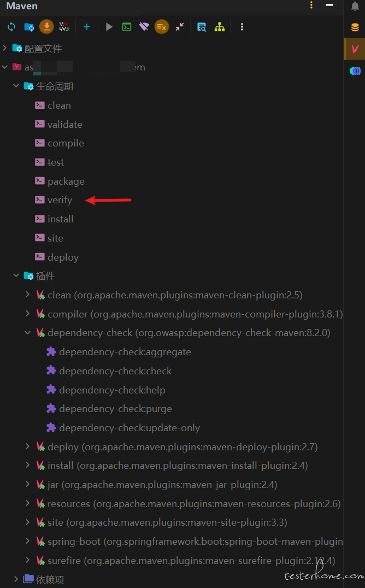365x588 pixels.
Task: Click the 插件 folder icon
Action: (x=28, y=276)
